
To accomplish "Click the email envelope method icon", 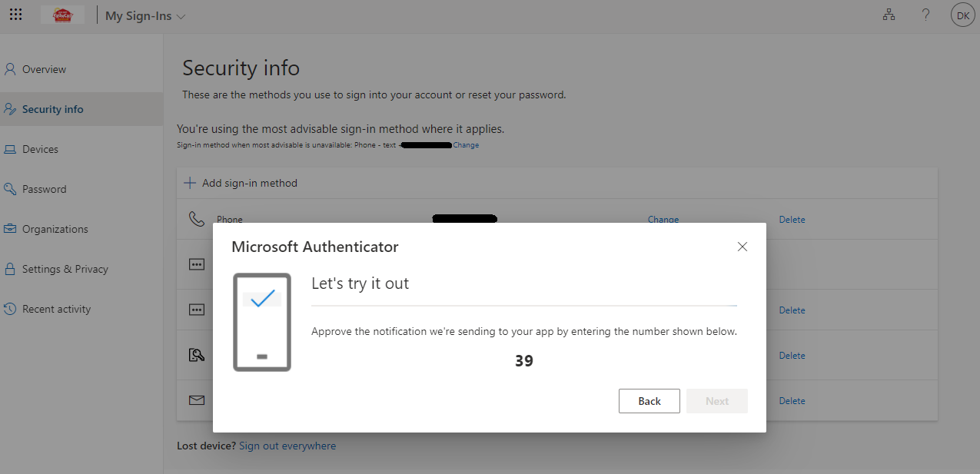I will pos(196,400).
